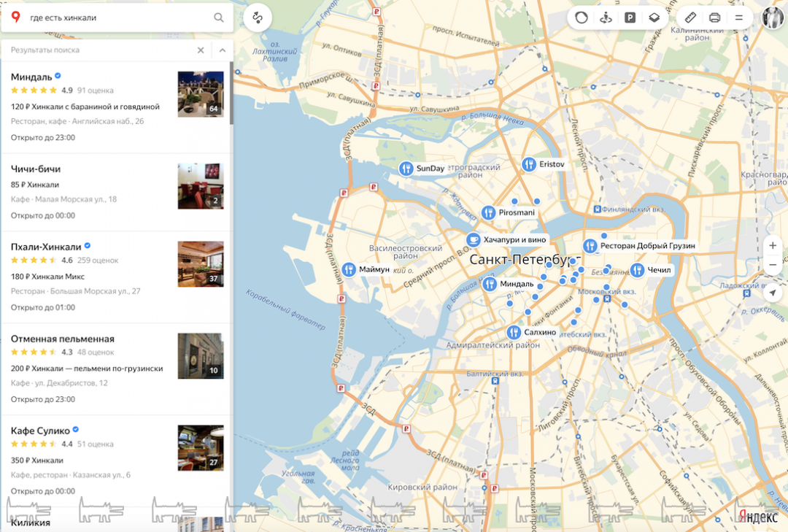This screenshot has width=788, height=532.
Task: Click the Миндаль restaurant photo thumbnail
Action: [x=201, y=94]
